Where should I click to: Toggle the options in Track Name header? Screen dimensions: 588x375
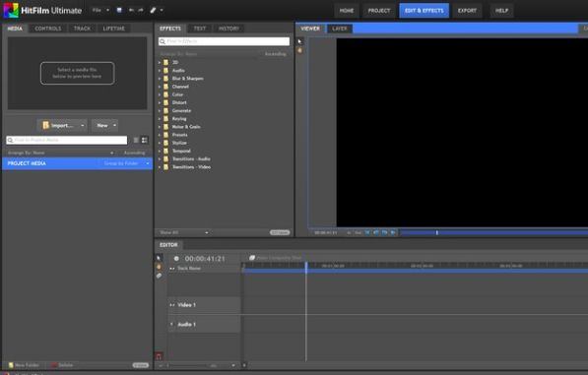pos(172,269)
